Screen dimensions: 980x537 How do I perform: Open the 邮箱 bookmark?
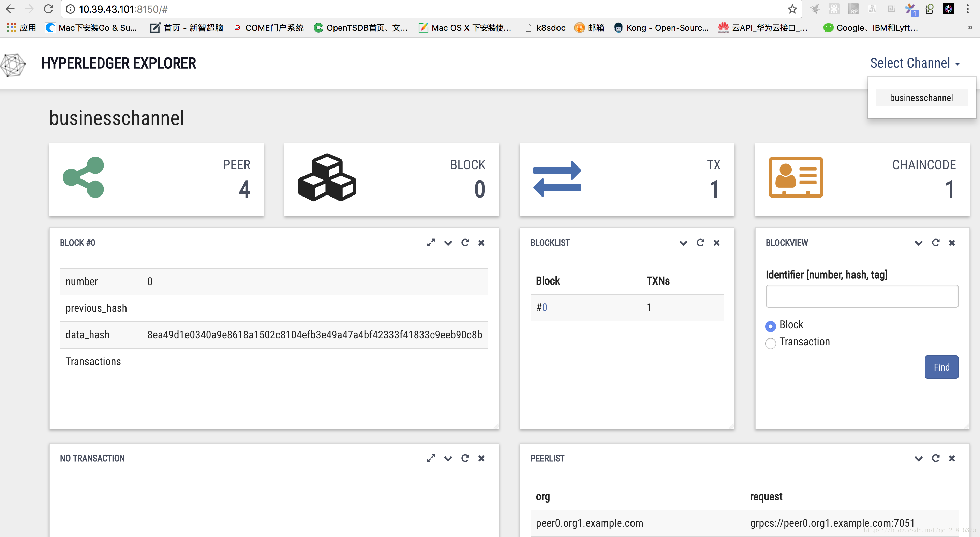(x=589, y=27)
